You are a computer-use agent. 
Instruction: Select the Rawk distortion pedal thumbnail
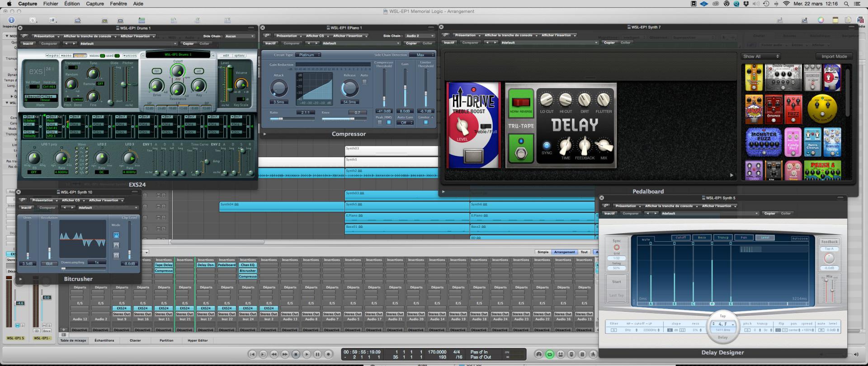754,109
